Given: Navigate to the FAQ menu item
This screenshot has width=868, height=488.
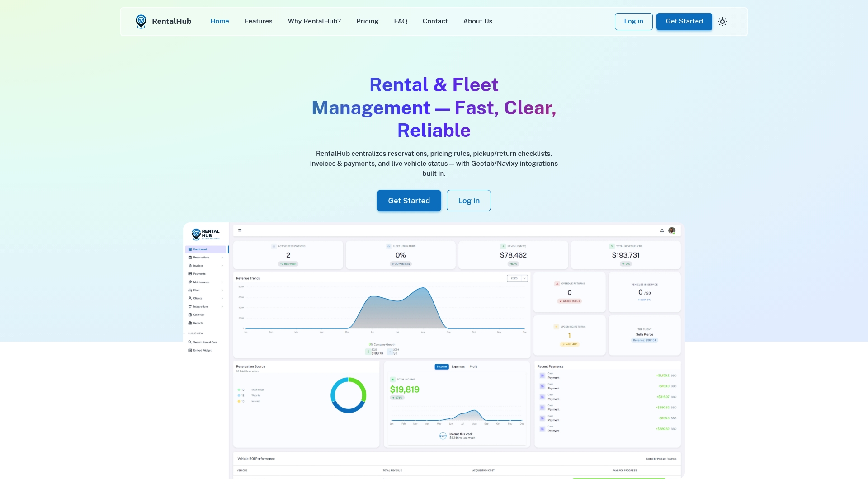Looking at the screenshot, I should 401,21.
